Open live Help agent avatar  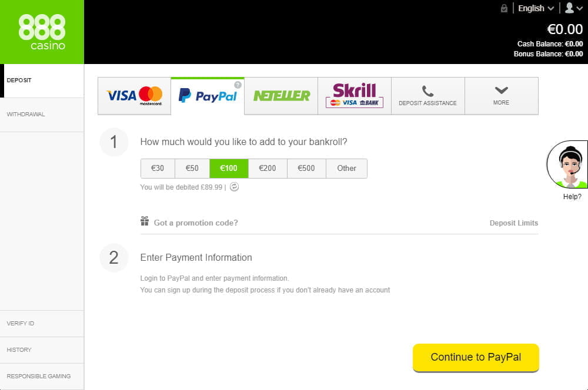coord(567,164)
